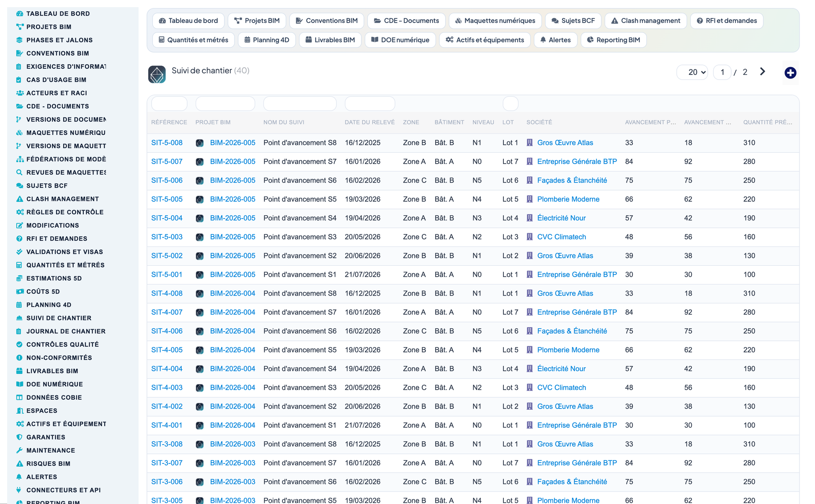The width and height of the screenshot is (815, 504).
Task: Open the Reporting BIM tab
Action: point(614,40)
